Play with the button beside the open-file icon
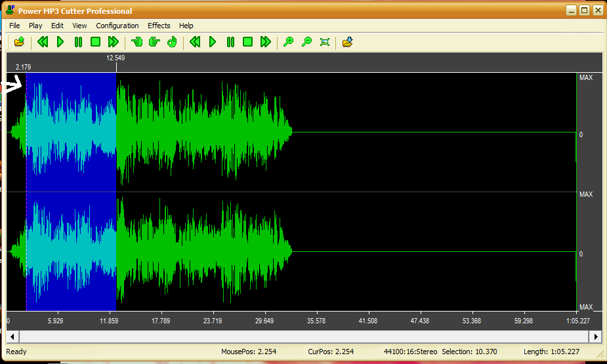Viewport: 607px width, 364px height. click(60, 42)
